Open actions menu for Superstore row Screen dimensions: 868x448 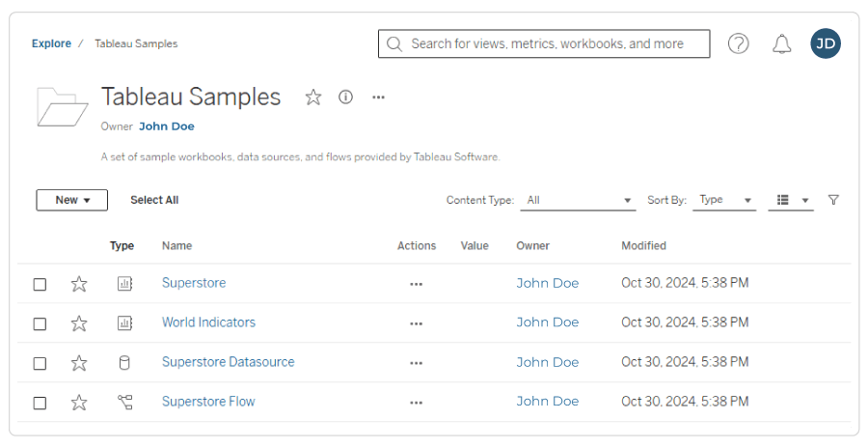[417, 284]
